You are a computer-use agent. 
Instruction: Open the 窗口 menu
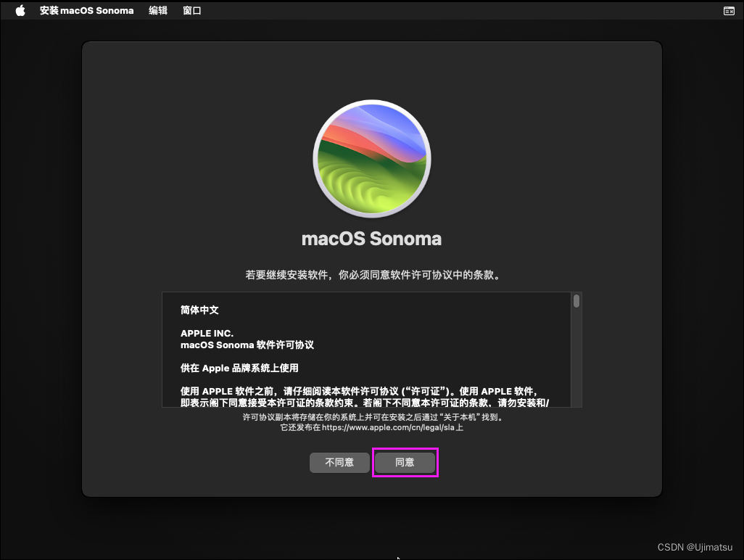(x=192, y=10)
